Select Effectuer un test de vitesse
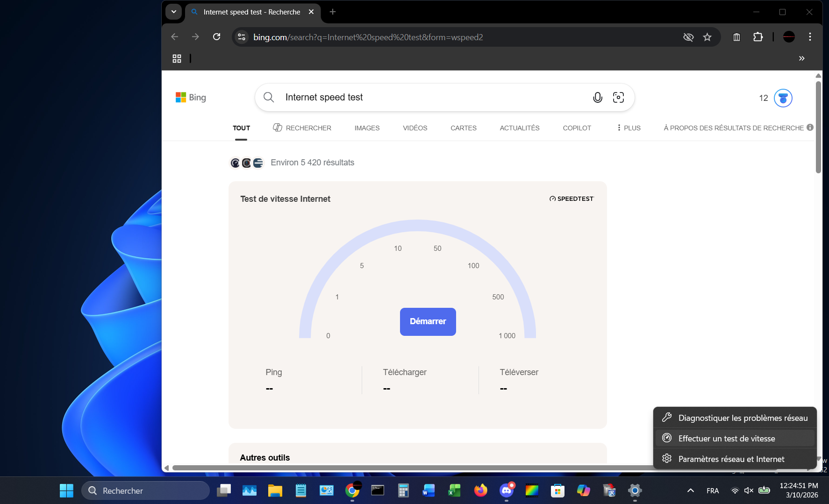Image resolution: width=829 pixels, height=504 pixels. [726, 439]
